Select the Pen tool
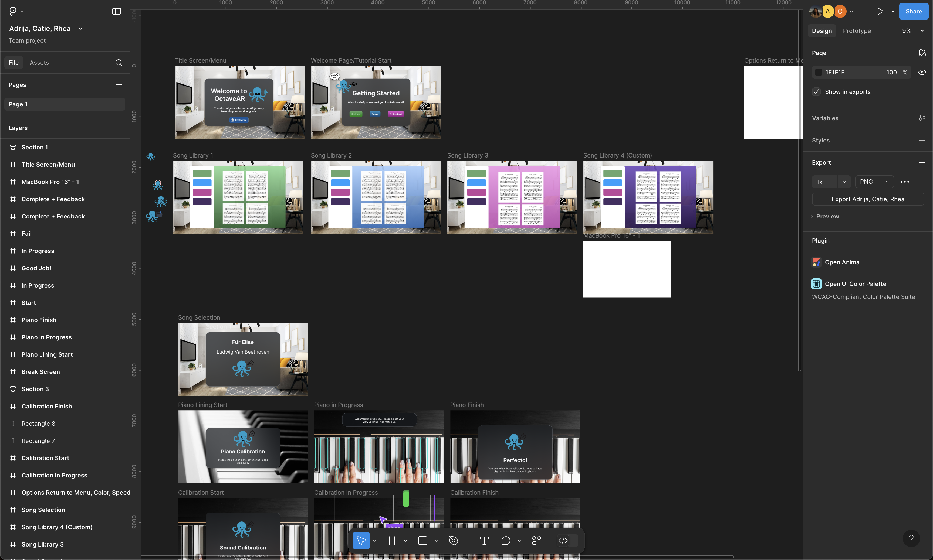 [453, 541]
